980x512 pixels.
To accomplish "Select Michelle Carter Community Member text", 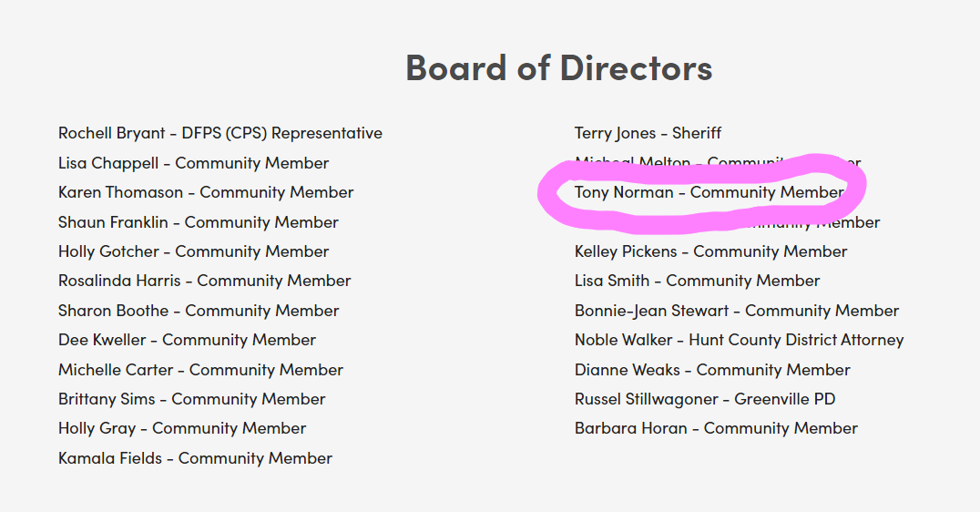I will pyautogui.click(x=200, y=370).
